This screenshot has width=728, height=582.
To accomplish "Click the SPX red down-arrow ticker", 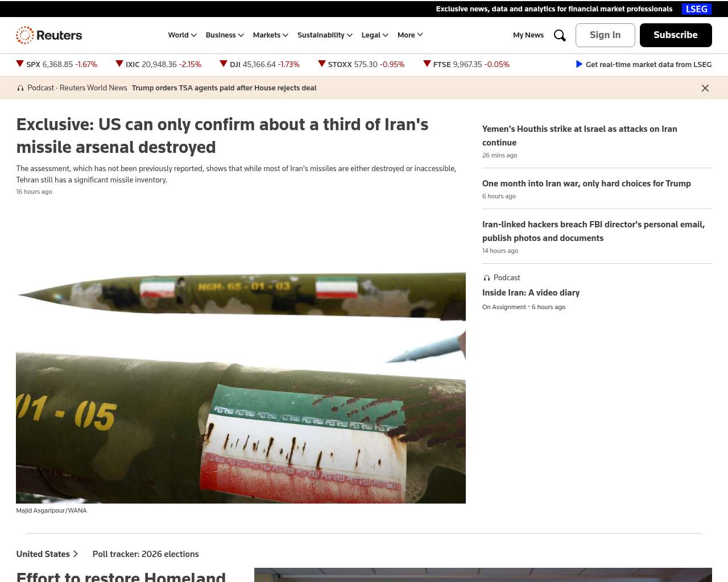I will pos(20,64).
